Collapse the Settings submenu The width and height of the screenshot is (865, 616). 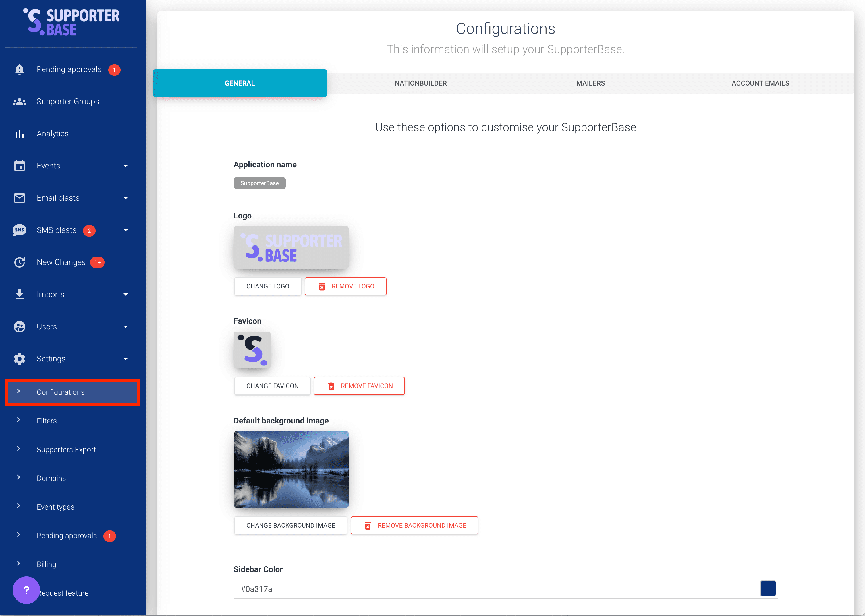click(x=125, y=359)
